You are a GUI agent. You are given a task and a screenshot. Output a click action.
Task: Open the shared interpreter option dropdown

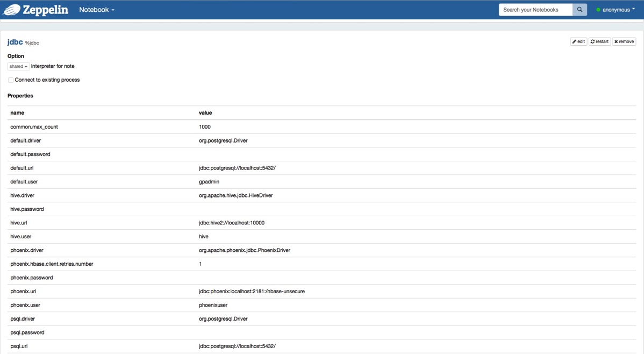click(x=18, y=66)
